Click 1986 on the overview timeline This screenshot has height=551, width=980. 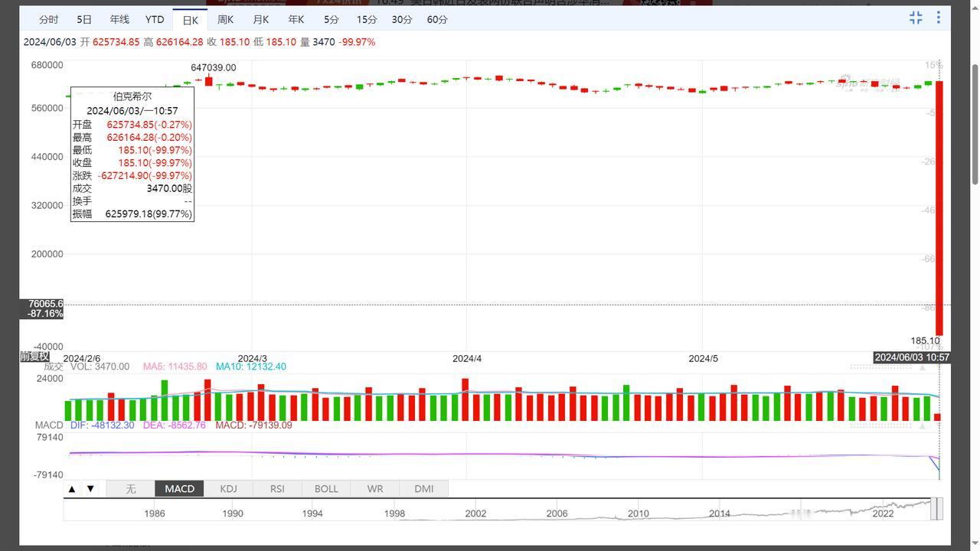[x=155, y=514]
